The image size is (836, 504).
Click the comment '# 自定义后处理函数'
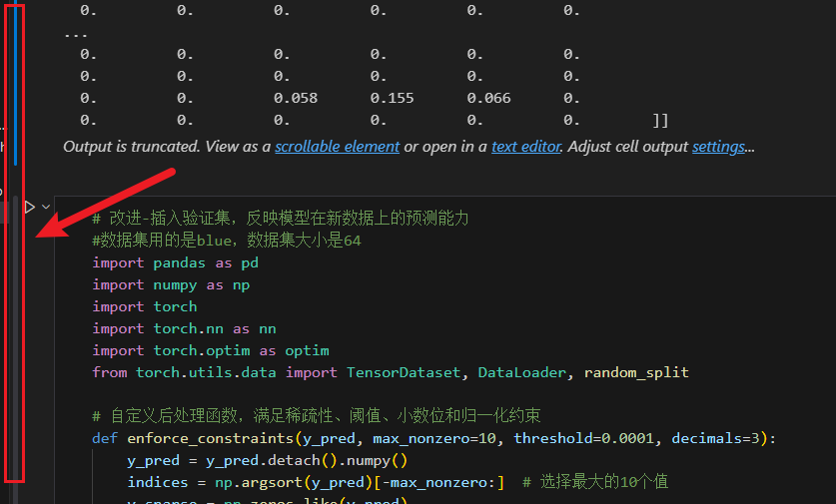pyautogui.click(x=317, y=415)
